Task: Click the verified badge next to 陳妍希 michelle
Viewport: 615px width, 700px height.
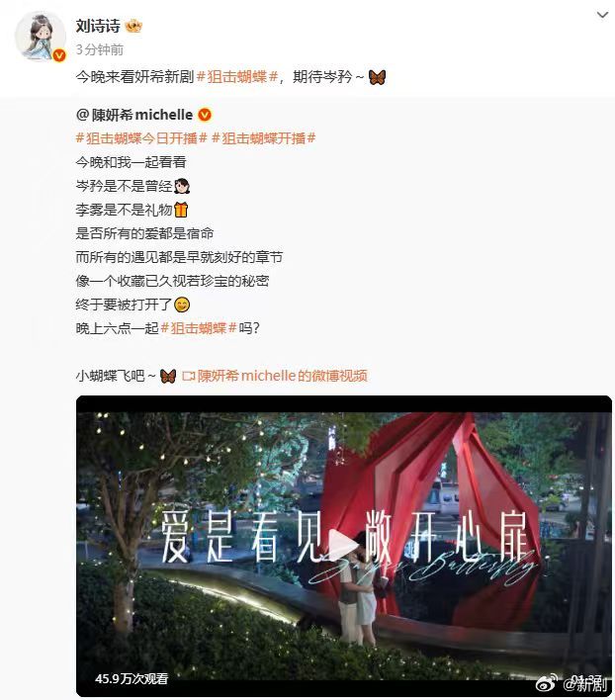Action: click(205, 115)
